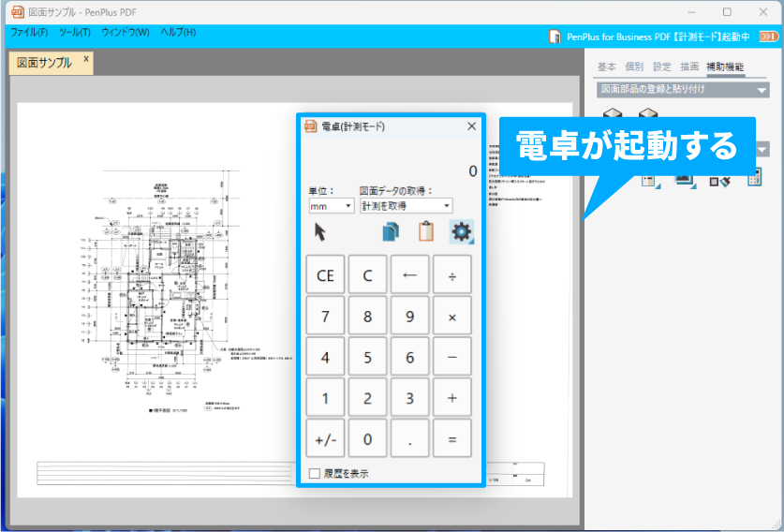Collapse the 図面部品の登録と貼り付け section
Image resolution: width=784 pixels, height=532 pixels.
(762, 91)
